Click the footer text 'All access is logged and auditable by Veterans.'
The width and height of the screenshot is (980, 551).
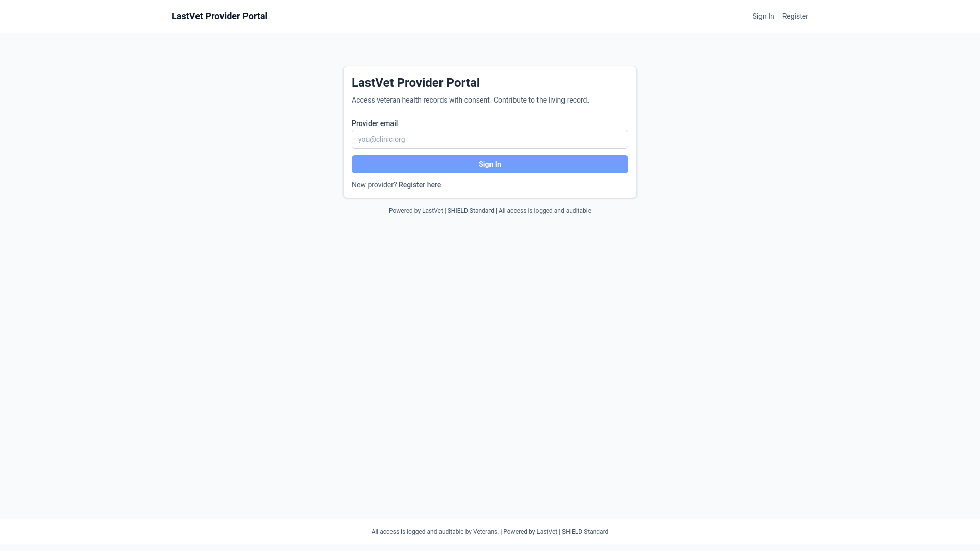435,532
